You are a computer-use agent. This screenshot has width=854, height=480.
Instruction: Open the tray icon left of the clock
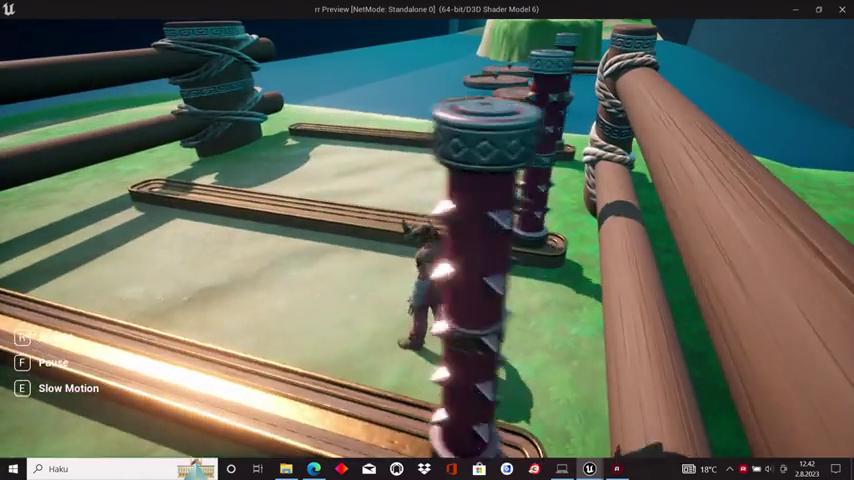[x=784, y=469]
